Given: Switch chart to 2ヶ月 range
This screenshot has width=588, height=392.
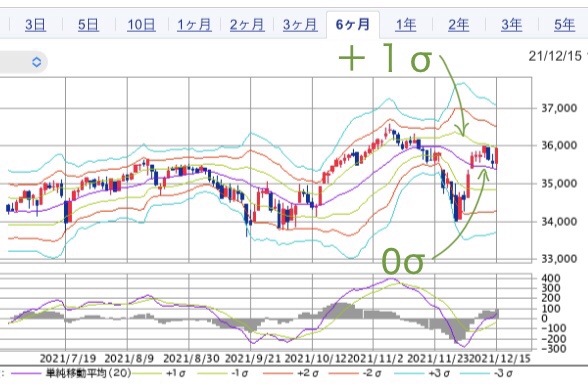Looking at the screenshot, I should [x=247, y=25].
